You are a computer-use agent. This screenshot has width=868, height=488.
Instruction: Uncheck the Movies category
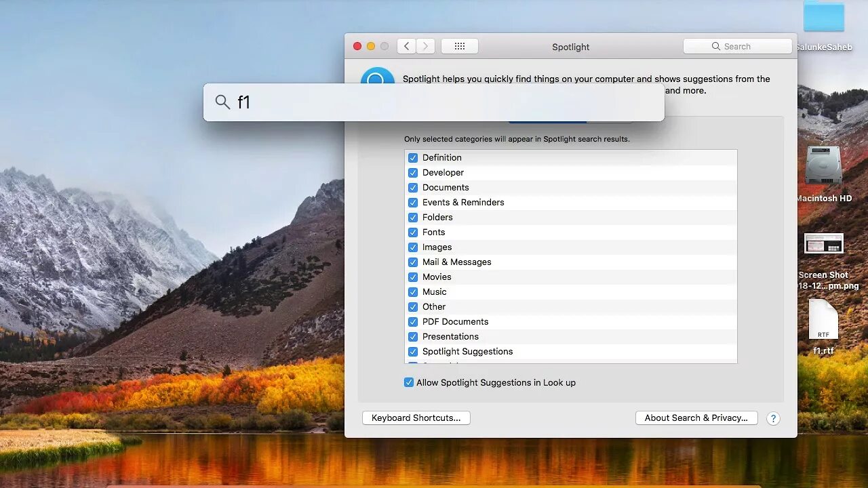[413, 277]
